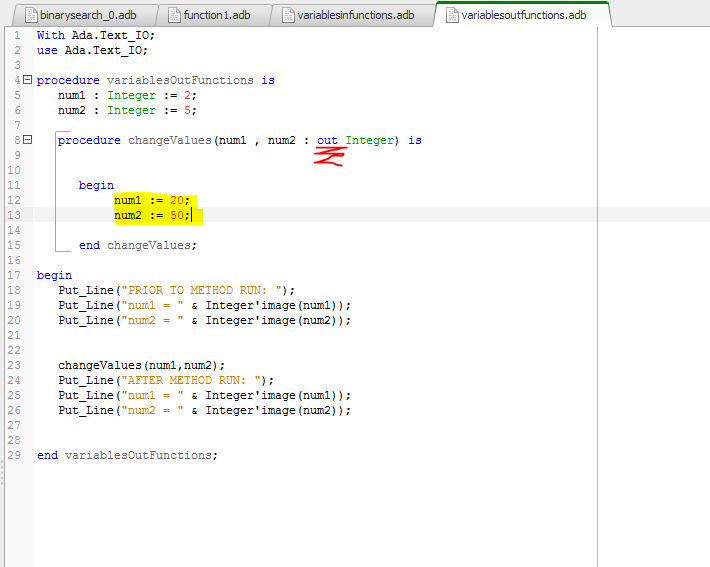Image resolution: width=710 pixels, height=567 pixels.
Task: Click the 'is' keyword on line 4
Action: click(268, 80)
